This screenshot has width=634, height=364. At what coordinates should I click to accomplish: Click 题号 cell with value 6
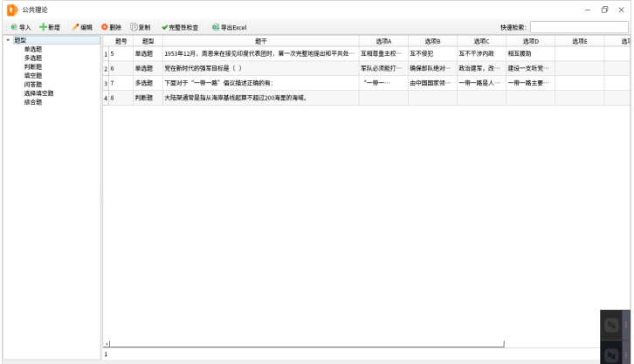tap(121, 69)
